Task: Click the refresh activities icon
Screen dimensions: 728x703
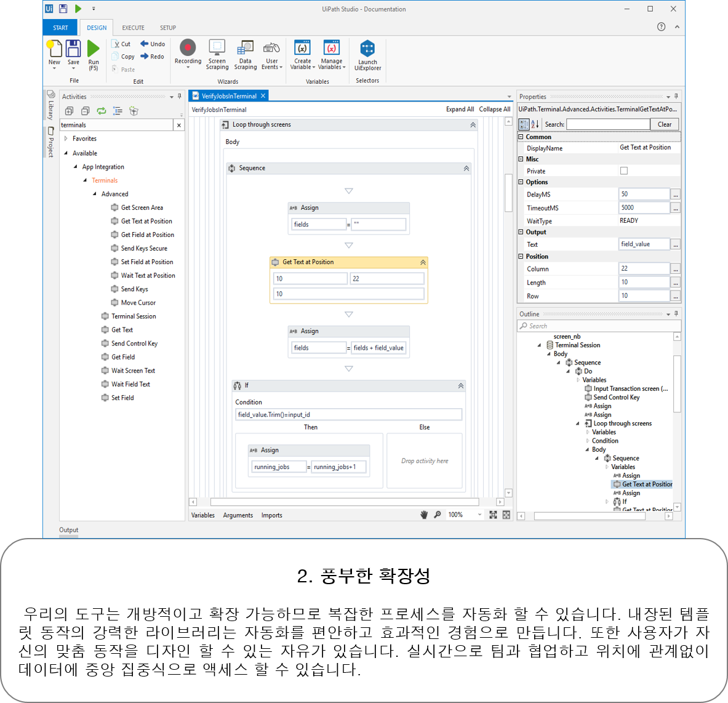Action: pos(101,111)
